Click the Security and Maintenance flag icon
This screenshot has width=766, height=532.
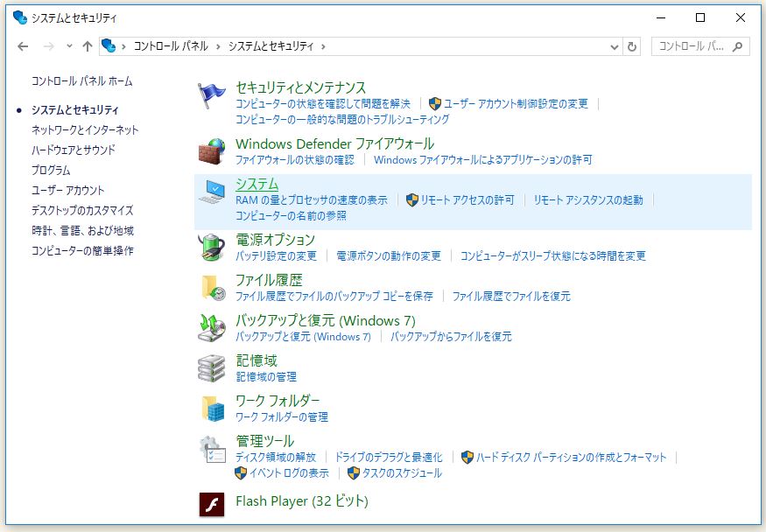pyautogui.click(x=212, y=95)
